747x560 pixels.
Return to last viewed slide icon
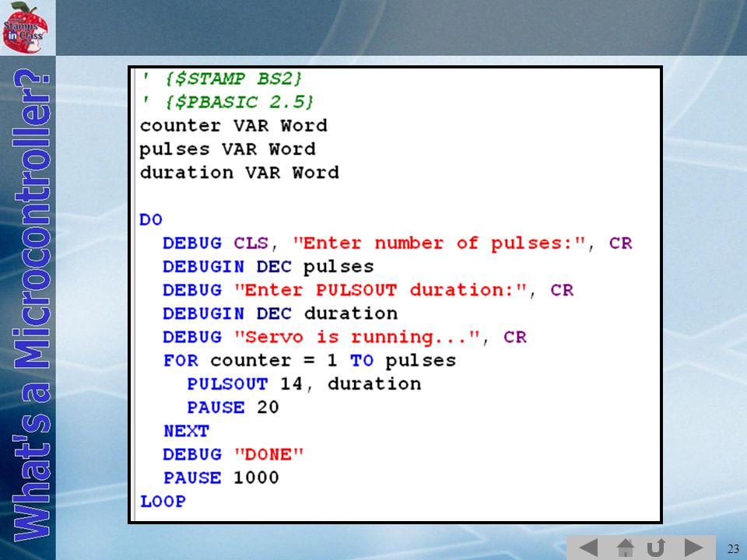656,548
